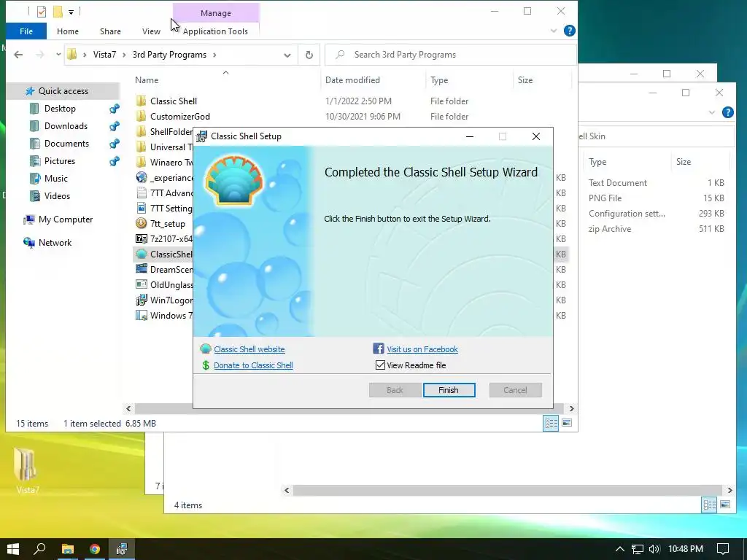Toggle the pin icon next to Downloads

click(x=115, y=126)
